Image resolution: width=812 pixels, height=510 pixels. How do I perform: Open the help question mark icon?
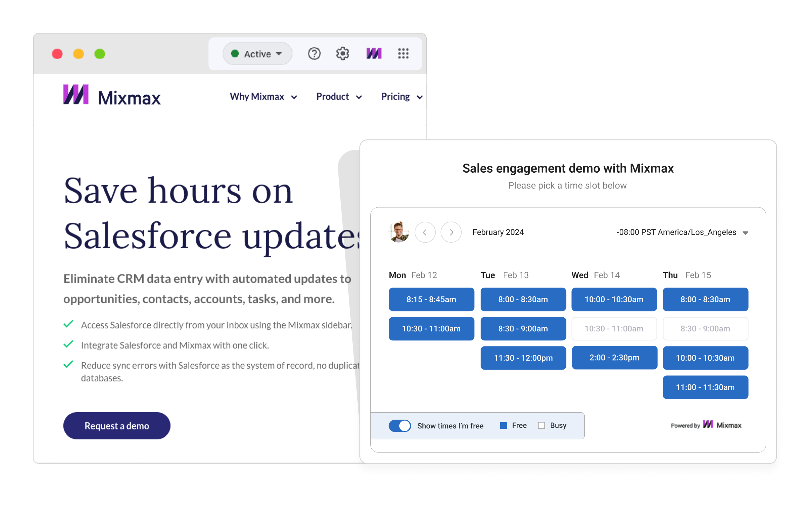coord(314,54)
